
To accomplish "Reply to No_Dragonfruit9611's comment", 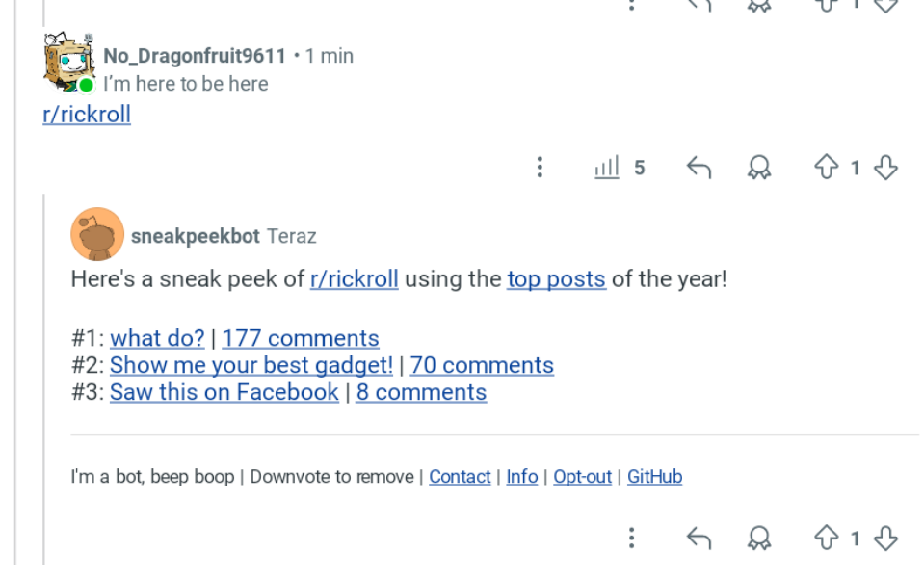I will (x=699, y=168).
